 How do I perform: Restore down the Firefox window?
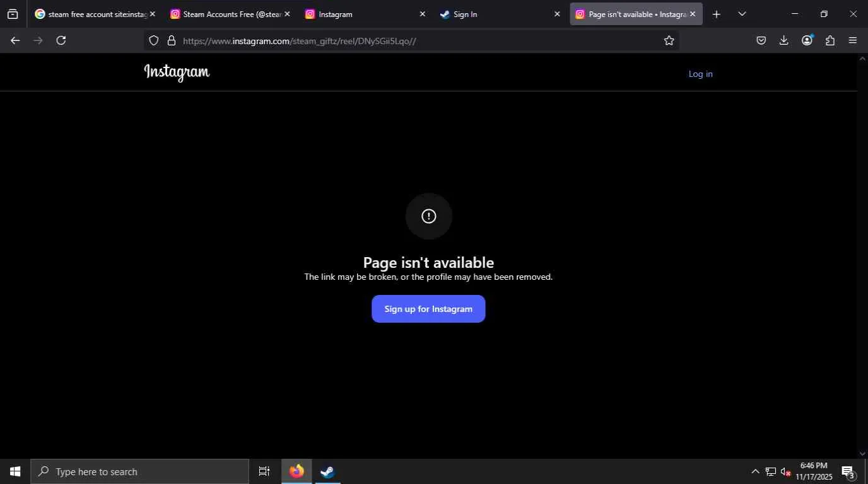824,14
